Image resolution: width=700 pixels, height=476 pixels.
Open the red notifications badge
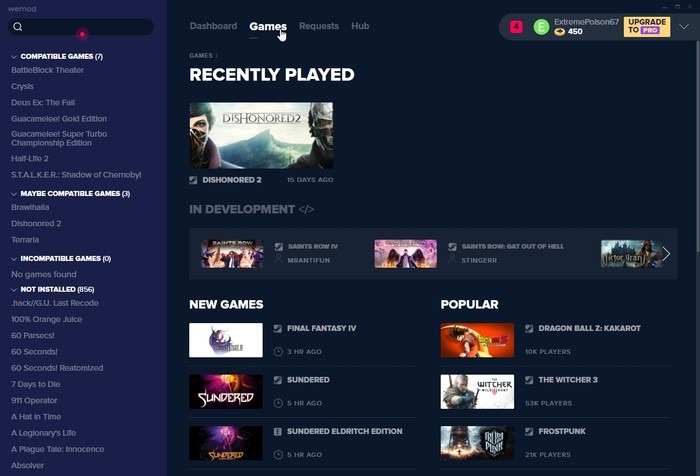[516, 27]
